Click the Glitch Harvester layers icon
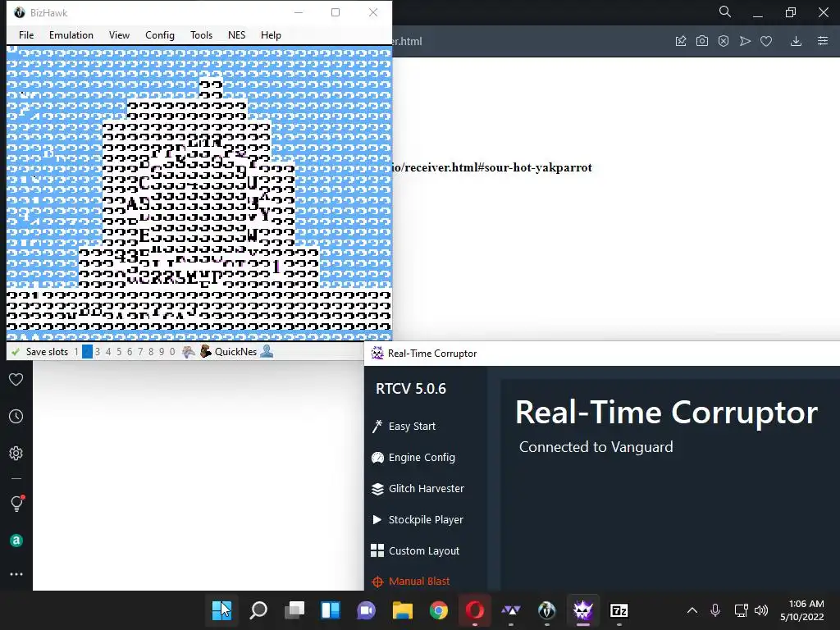Image resolution: width=840 pixels, height=630 pixels. [x=377, y=489]
